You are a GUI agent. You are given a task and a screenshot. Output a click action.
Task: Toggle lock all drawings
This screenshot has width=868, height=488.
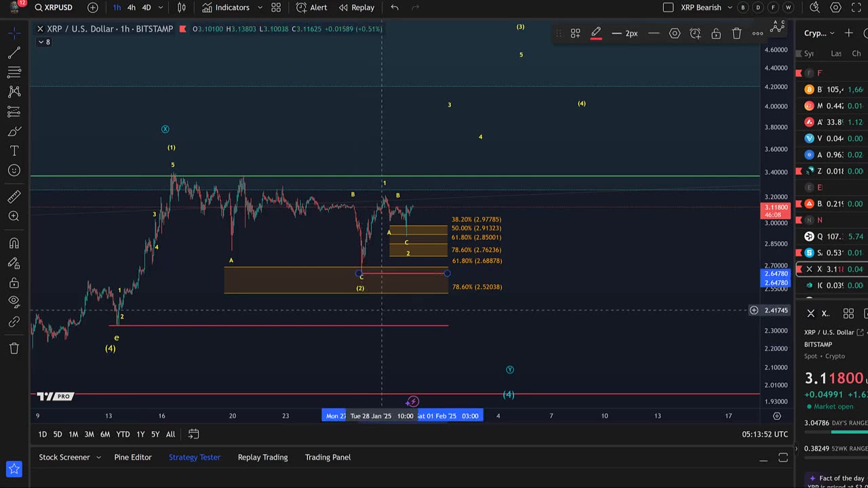pyautogui.click(x=14, y=283)
